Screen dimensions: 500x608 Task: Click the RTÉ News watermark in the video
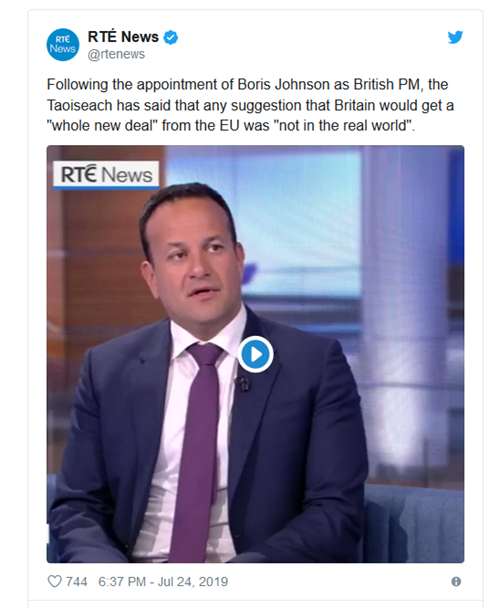pyautogui.click(x=106, y=174)
